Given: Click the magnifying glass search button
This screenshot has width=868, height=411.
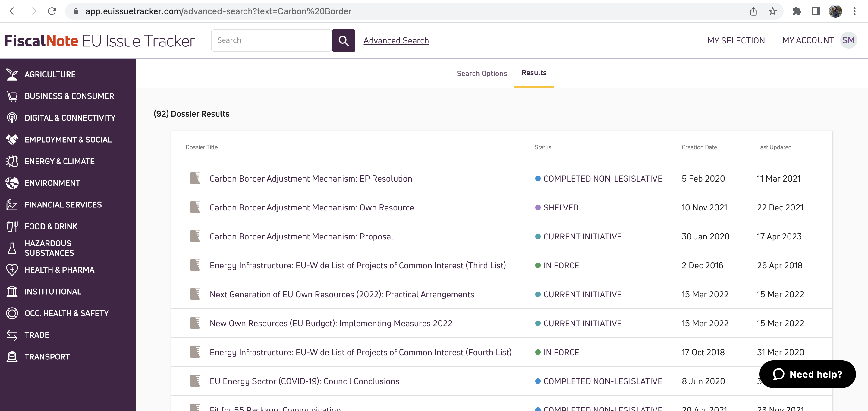Looking at the screenshot, I should coord(343,40).
